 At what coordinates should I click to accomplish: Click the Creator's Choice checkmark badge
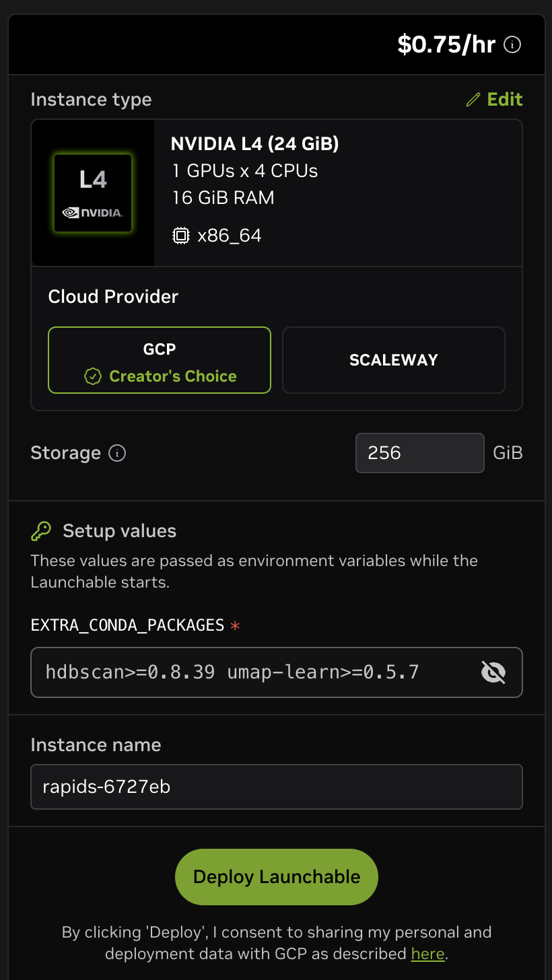coord(93,376)
